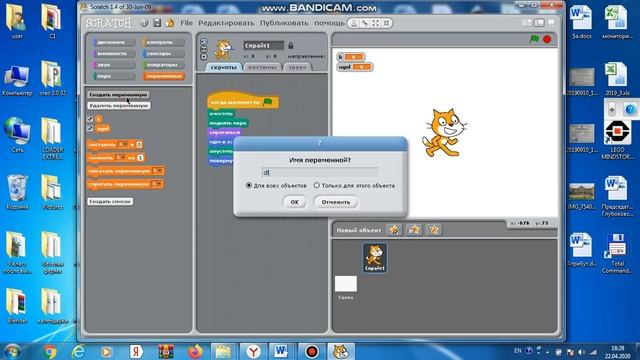Image resolution: width=640 pixels, height=360 pixels.
Task: Open dropdown in 'показать переменную' block
Action: click(x=158, y=171)
